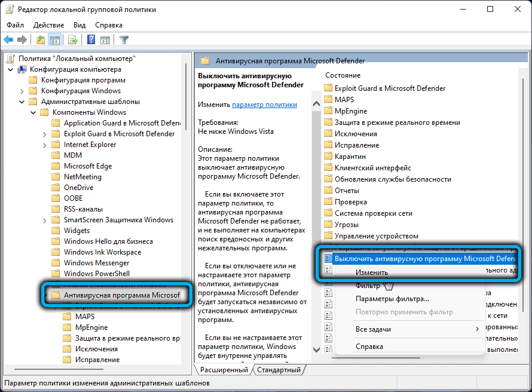This screenshot has height=392, width=532.
Task: Click the Back arrow toolbar icon
Action: [x=9, y=40]
